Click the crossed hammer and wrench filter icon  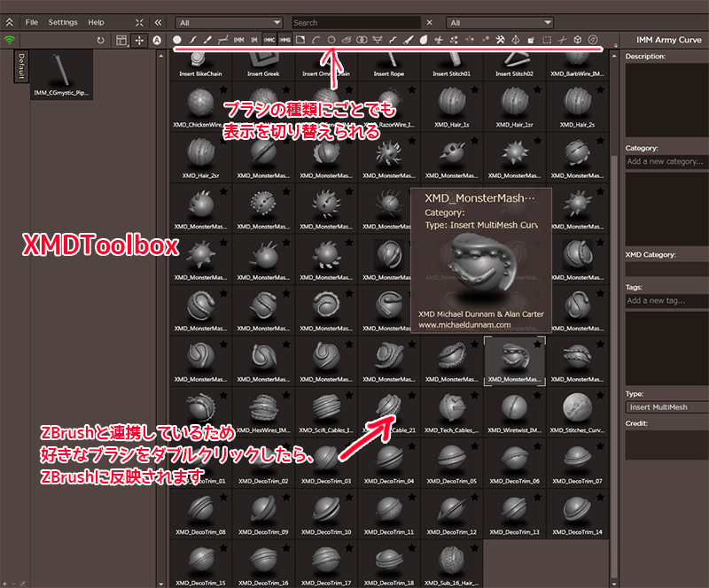(500, 40)
